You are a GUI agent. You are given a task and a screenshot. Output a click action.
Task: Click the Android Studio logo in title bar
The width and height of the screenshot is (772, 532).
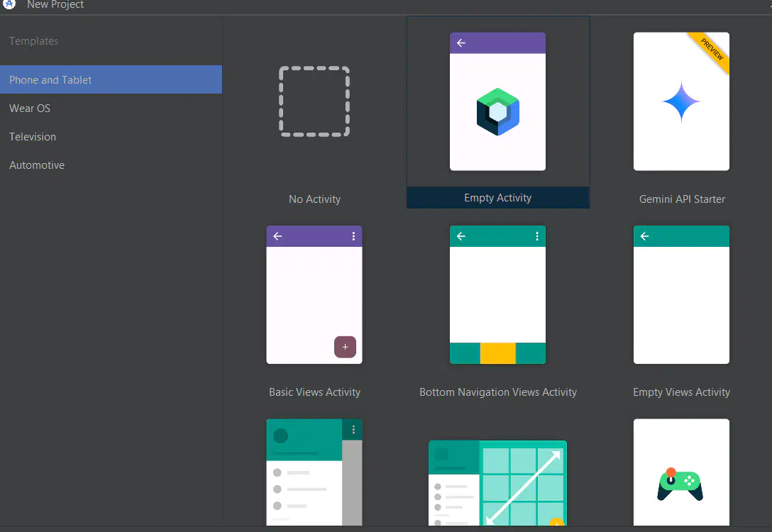tap(9, 4)
